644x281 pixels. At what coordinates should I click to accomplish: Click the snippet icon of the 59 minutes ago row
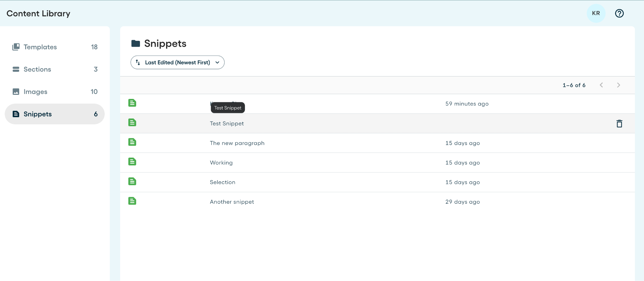(x=132, y=103)
